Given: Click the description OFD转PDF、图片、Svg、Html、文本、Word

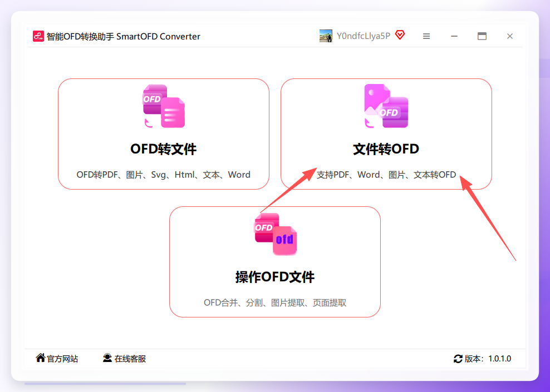Looking at the screenshot, I should [164, 175].
